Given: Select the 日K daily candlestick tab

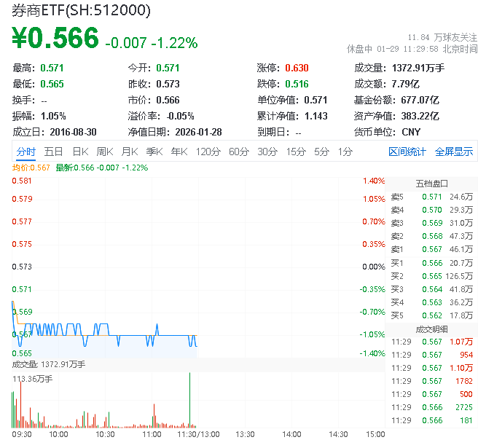Looking at the screenshot, I should (80, 152).
